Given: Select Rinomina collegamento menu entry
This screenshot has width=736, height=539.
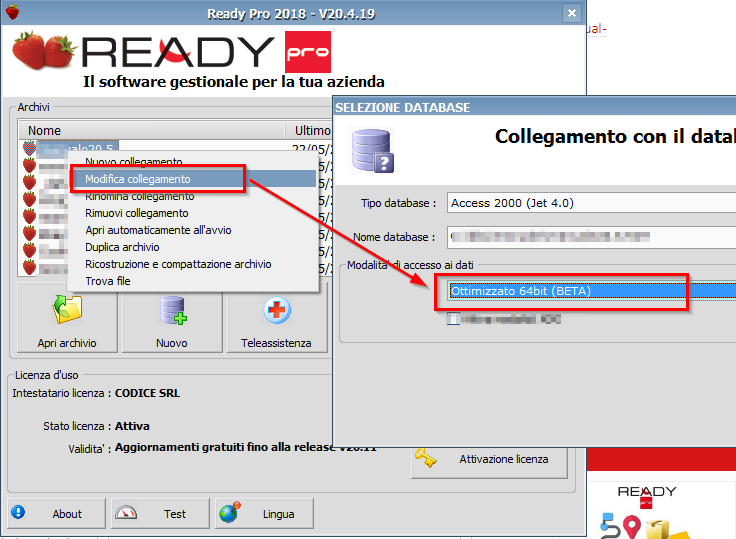Looking at the screenshot, I should point(193,196).
